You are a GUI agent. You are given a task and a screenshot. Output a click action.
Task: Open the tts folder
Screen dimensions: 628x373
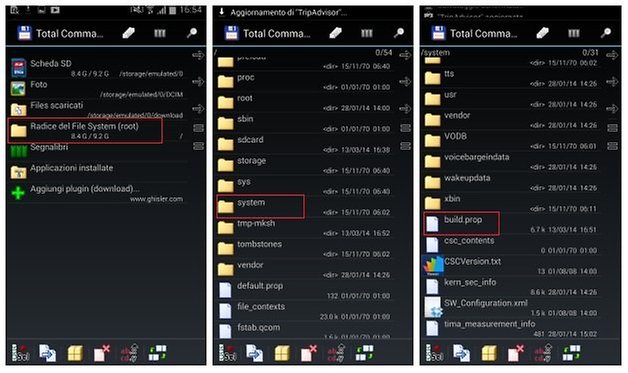pyautogui.click(x=511, y=78)
